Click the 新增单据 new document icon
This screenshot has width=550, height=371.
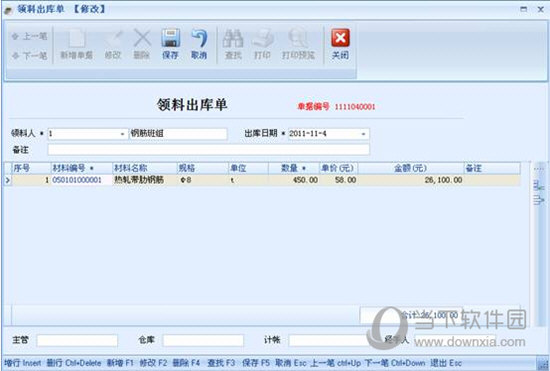point(76,44)
